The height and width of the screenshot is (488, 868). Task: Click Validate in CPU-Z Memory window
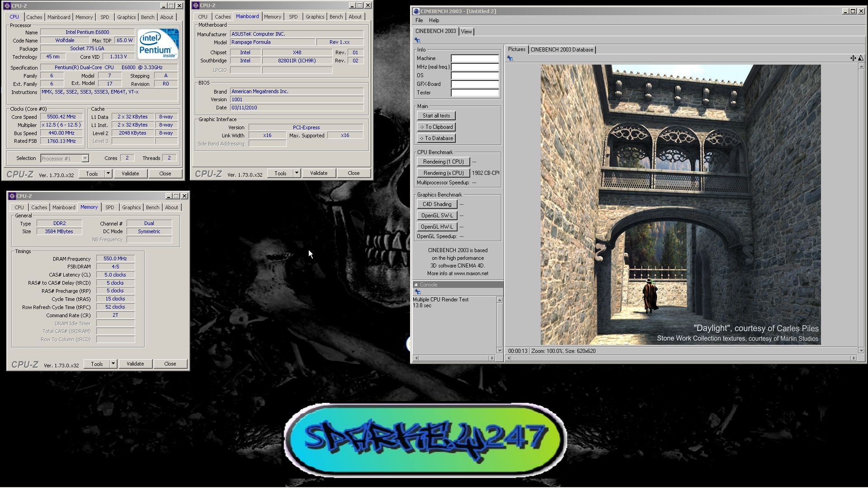point(135,364)
